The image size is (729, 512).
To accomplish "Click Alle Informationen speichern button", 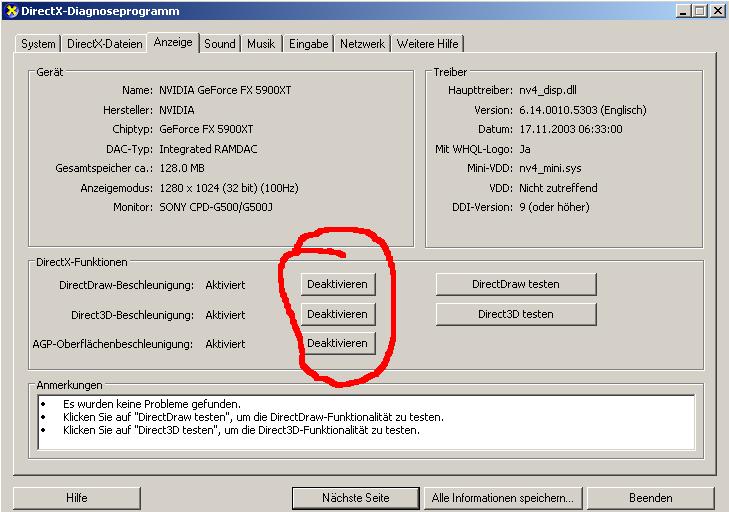I will 502,497.
